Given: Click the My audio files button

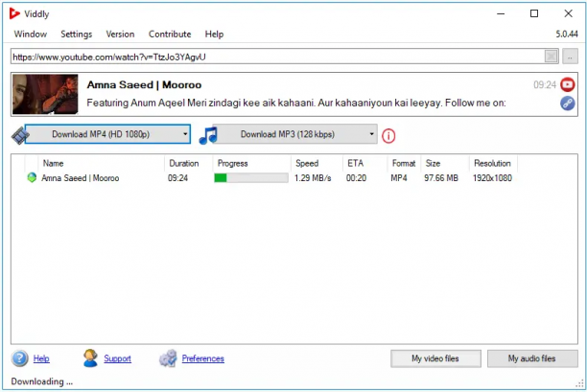Looking at the screenshot, I should (x=532, y=358).
